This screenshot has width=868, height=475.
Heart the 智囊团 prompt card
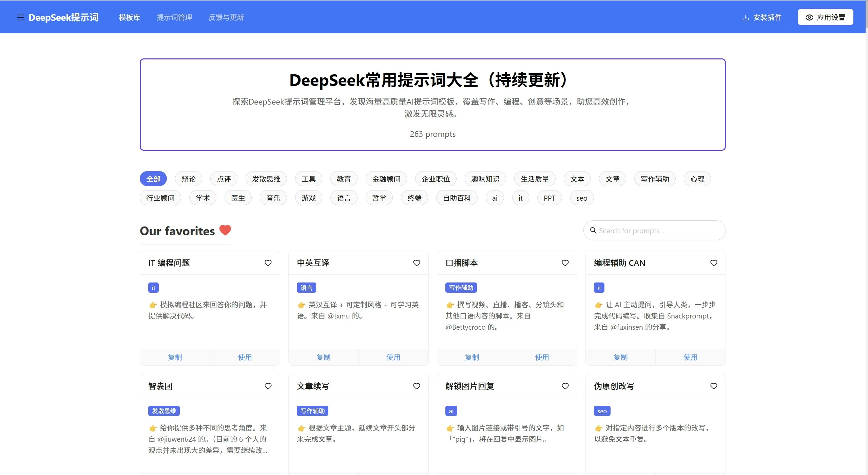point(268,386)
